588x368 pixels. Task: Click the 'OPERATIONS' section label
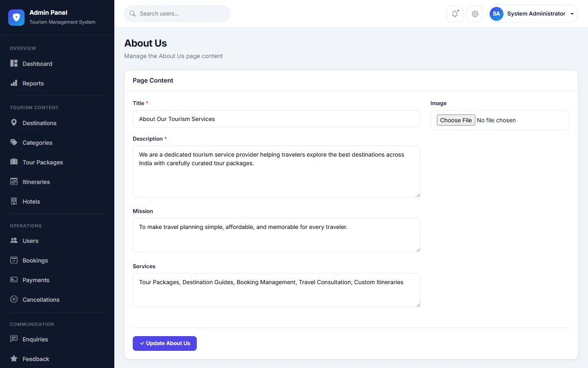point(26,226)
